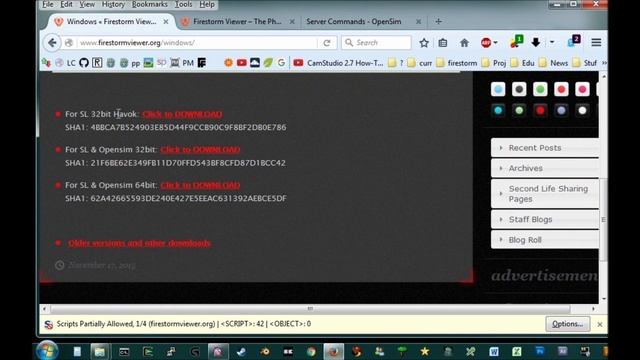This screenshot has width=640, height=360.
Task: Expand the Staff Blogs section
Action: click(x=545, y=220)
